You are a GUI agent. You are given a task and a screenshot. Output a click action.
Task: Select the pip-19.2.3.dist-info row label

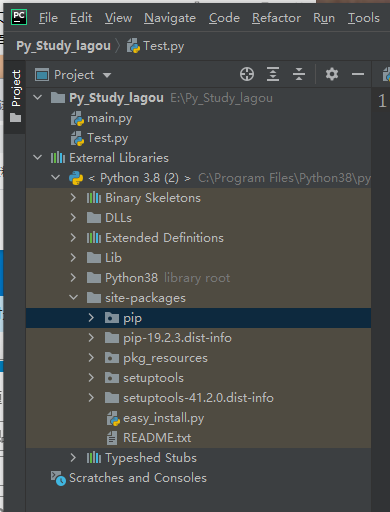click(x=177, y=338)
